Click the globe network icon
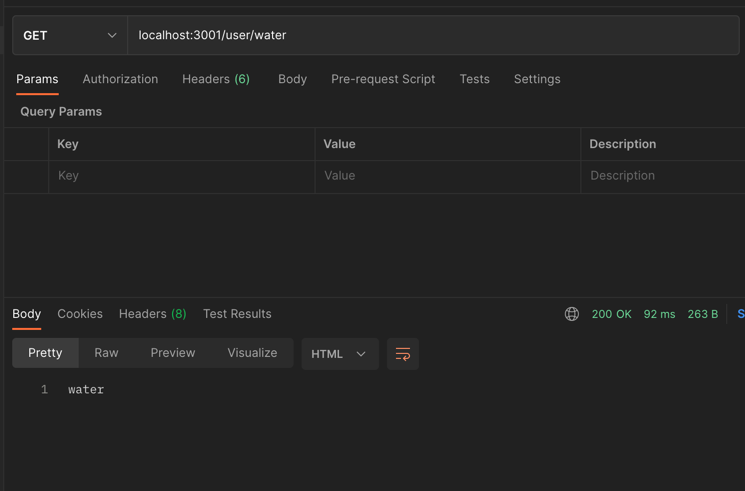 coord(572,314)
